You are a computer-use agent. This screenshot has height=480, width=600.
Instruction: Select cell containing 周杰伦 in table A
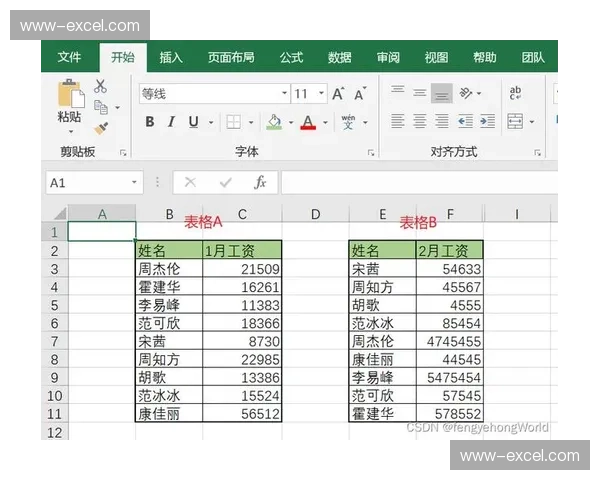tap(169, 269)
